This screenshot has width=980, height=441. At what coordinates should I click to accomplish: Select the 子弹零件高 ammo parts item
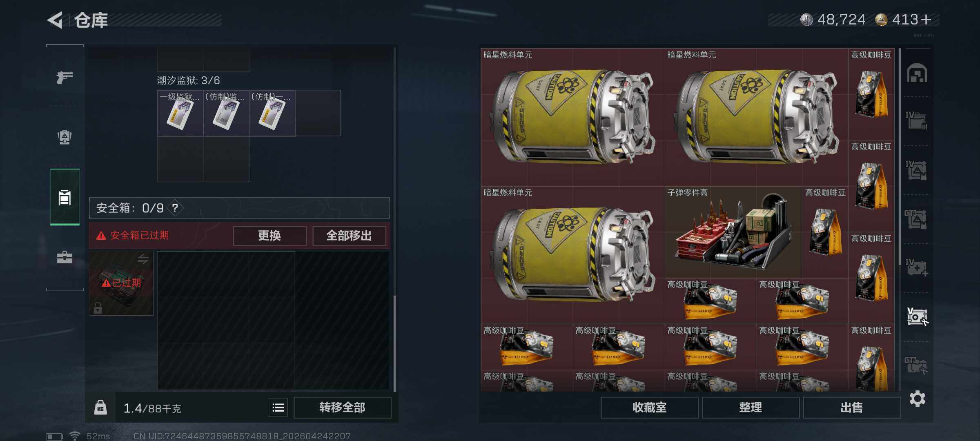(734, 232)
